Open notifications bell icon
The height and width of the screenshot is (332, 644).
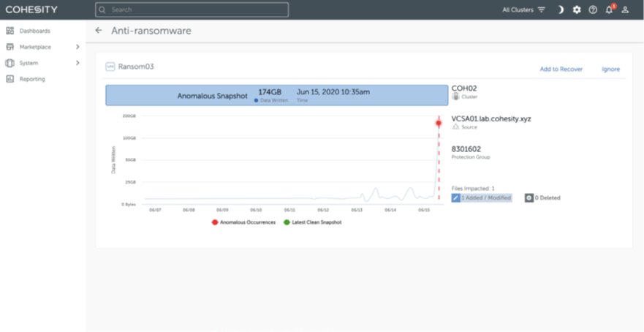point(609,10)
